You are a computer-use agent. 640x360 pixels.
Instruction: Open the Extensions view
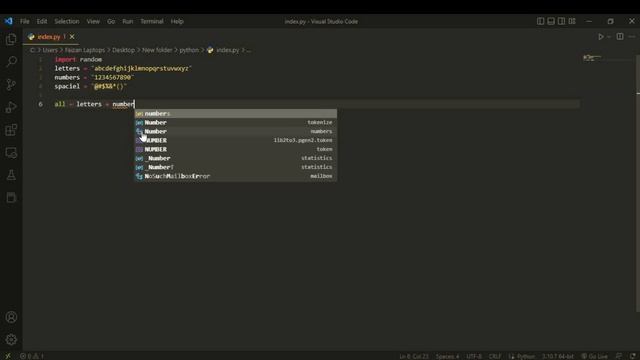click(x=11, y=130)
